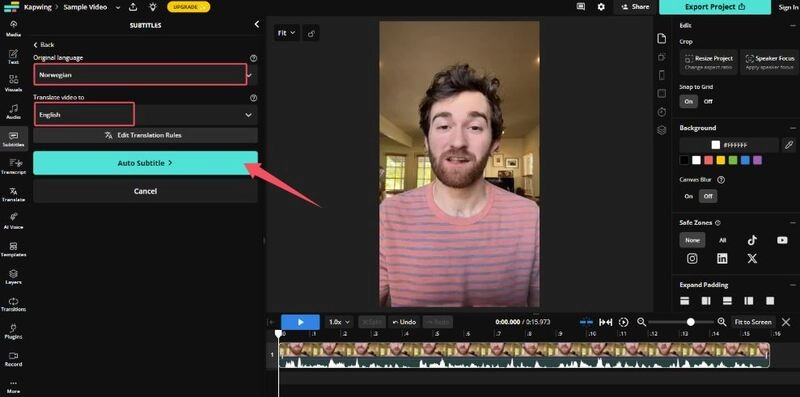Select X (Twitter) safe zone
This screenshot has width=800, height=397.
[752, 258]
